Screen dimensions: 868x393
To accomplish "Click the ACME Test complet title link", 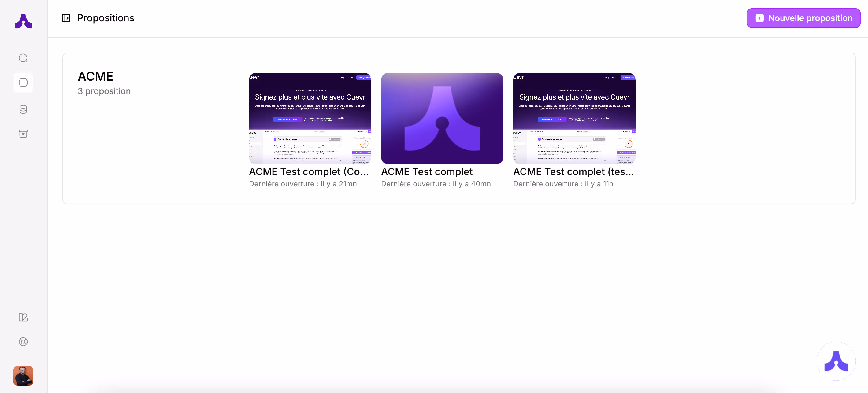I will tap(427, 172).
